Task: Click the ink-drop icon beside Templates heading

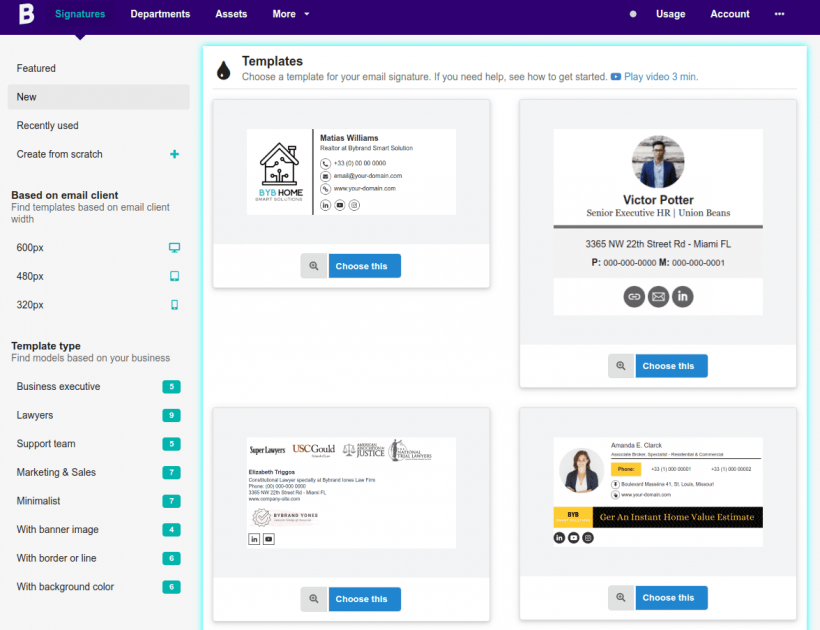Action: pos(223,68)
